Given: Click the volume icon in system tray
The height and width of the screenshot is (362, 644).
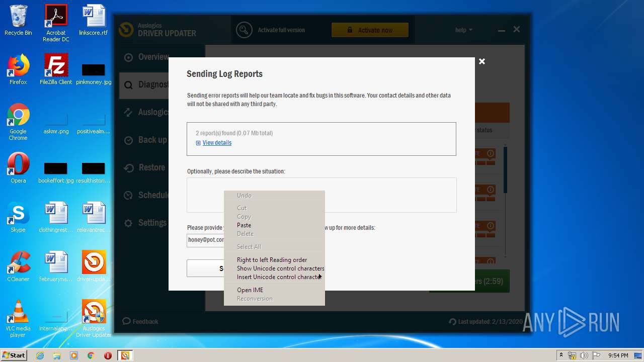Looking at the screenshot, I should pos(584,355).
